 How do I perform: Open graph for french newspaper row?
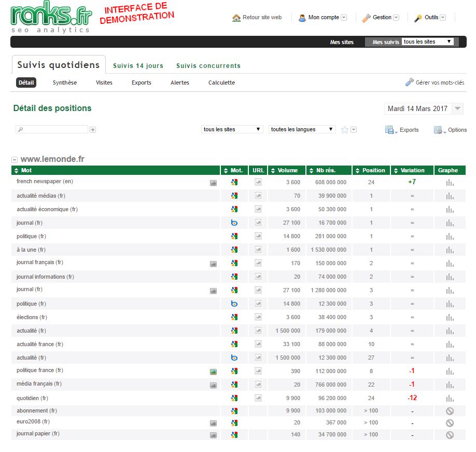[x=450, y=183]
